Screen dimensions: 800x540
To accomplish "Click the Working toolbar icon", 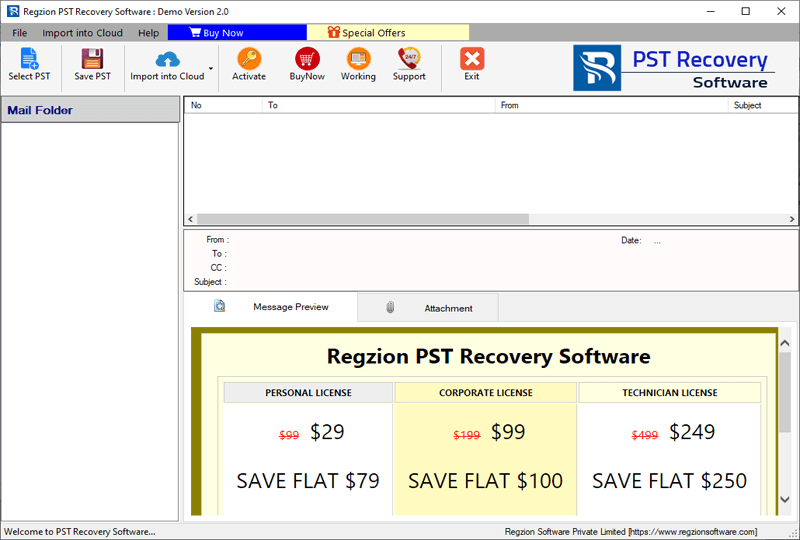I will pos(358,59).
